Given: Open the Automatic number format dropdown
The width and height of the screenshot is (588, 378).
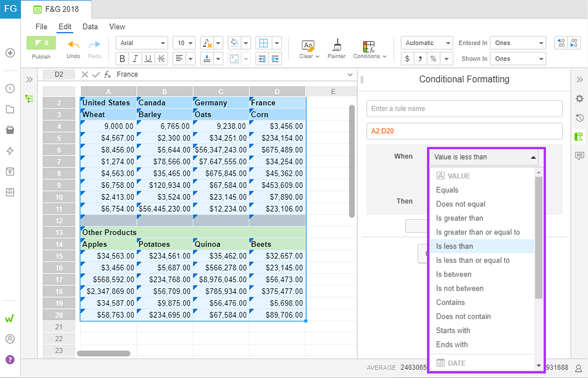Looking at the screenshot, I should point(427,43).
